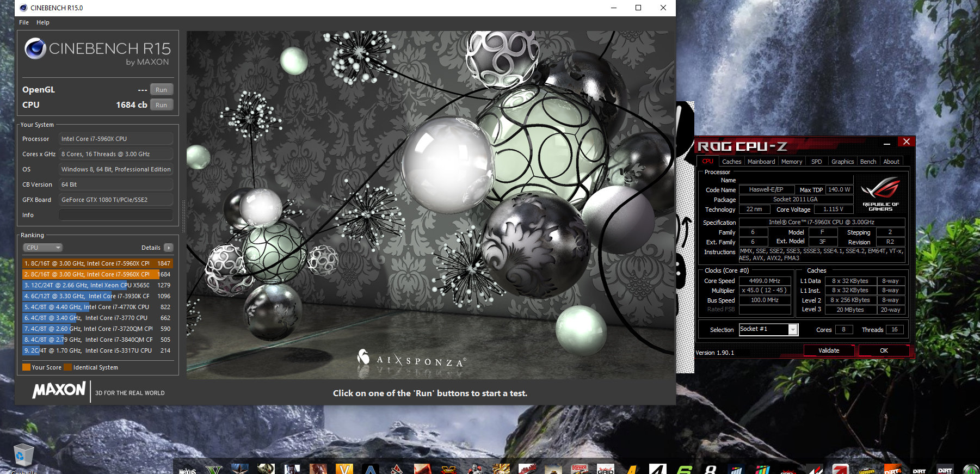Image resolution: width=980 pixels, height=474 pixels.
Task: Click the Cinebench title bar app icon
Action: click(x=23, y=8)
